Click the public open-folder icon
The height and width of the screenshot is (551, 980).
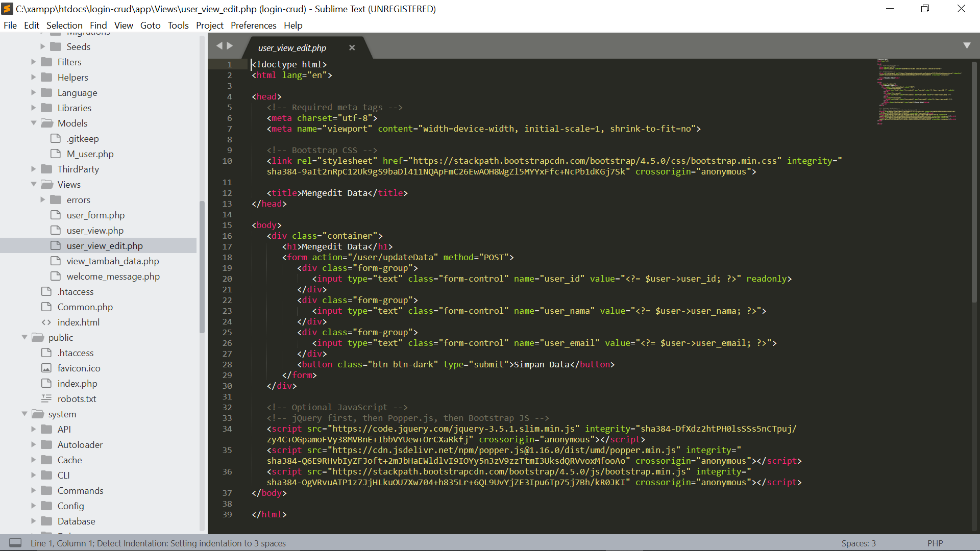(38, 337)
